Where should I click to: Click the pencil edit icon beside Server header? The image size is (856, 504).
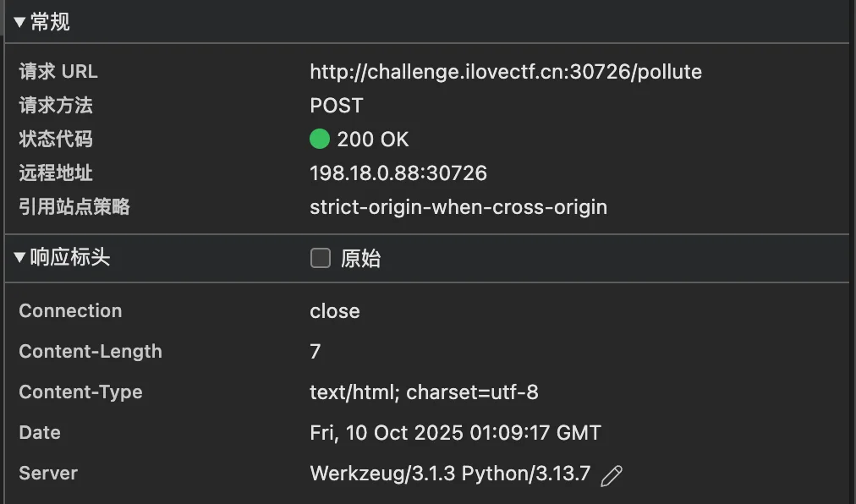point(611,475)
